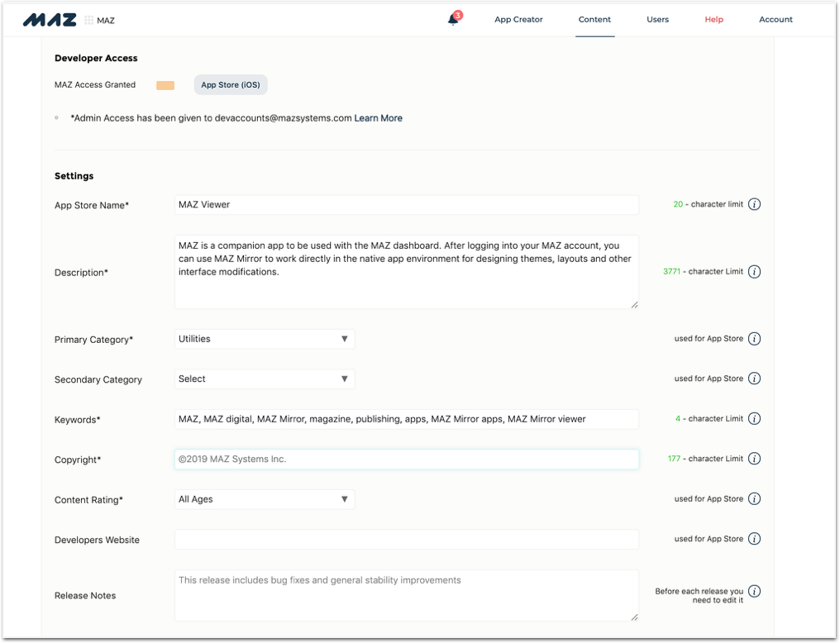Click the Developers Website field
840x643 pixels.
tap(407, 540)
